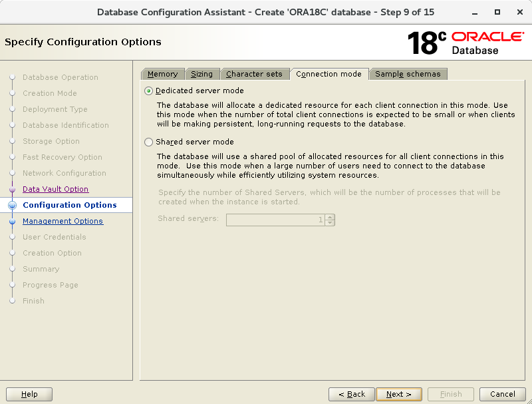Viewport: 532px width, 404px height.
Task: Select Shared server mode radio button
Action: point(148,142)
